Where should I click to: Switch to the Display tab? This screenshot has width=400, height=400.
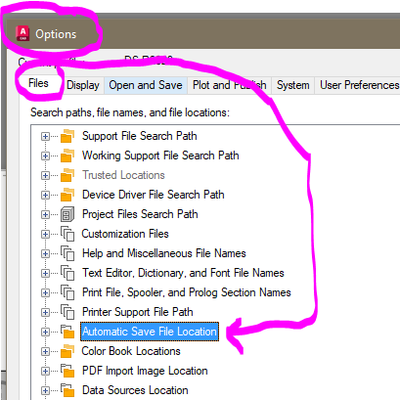[x=83, y=85]
